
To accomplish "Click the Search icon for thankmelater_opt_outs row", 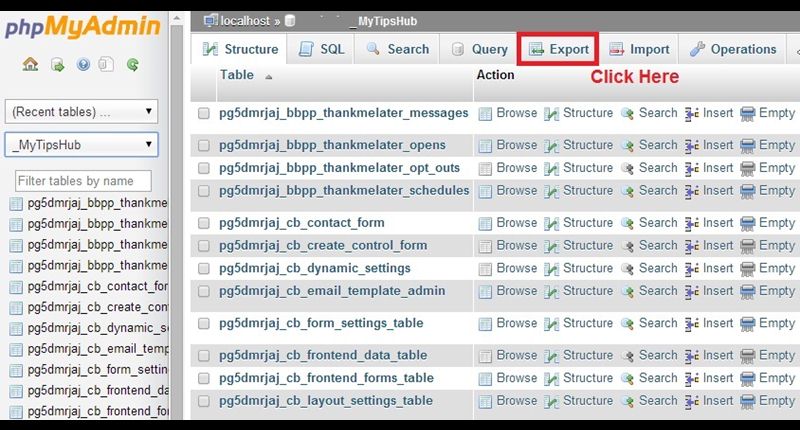I will pos(628,168).
